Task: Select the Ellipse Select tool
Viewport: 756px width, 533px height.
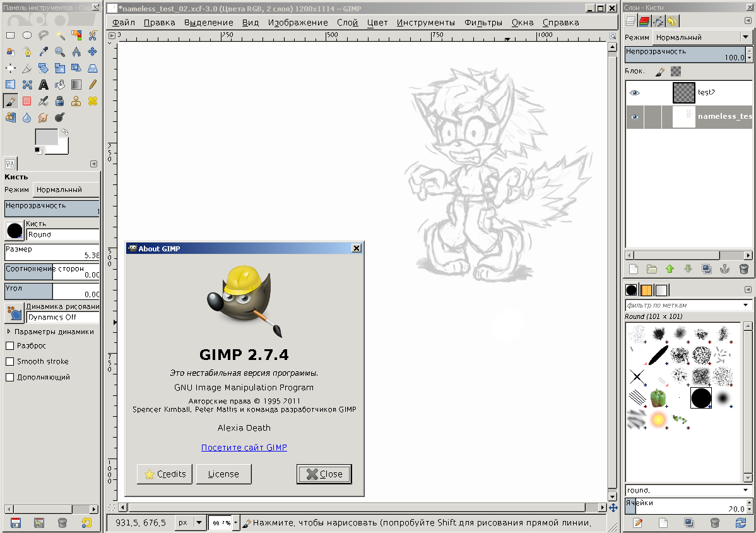Action: pyautogui.click(x=27, y=35)
